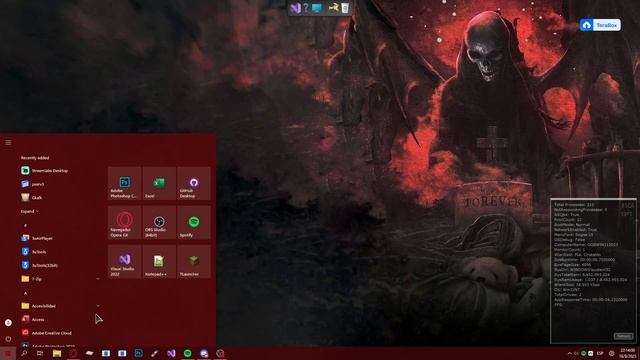Launch the Spotify tile in Start menu
This screenshot has height=360, width=640.
point(194,222)
